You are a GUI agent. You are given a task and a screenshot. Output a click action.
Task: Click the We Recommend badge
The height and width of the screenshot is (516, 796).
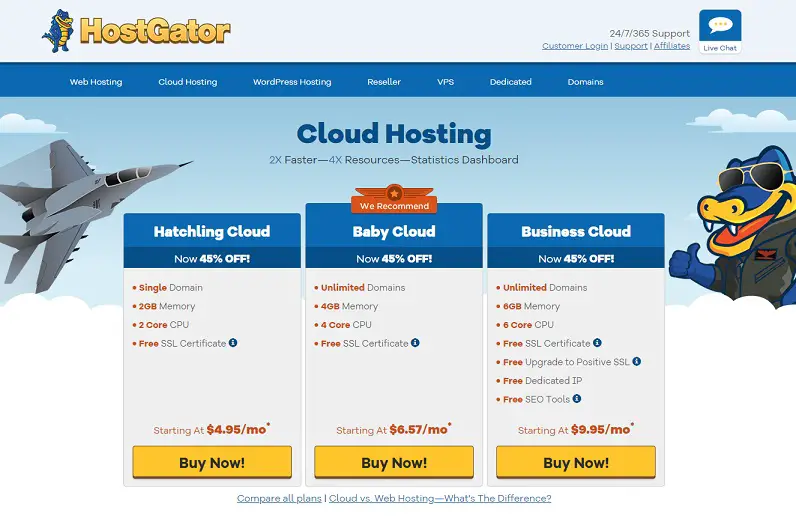(394, 199)
